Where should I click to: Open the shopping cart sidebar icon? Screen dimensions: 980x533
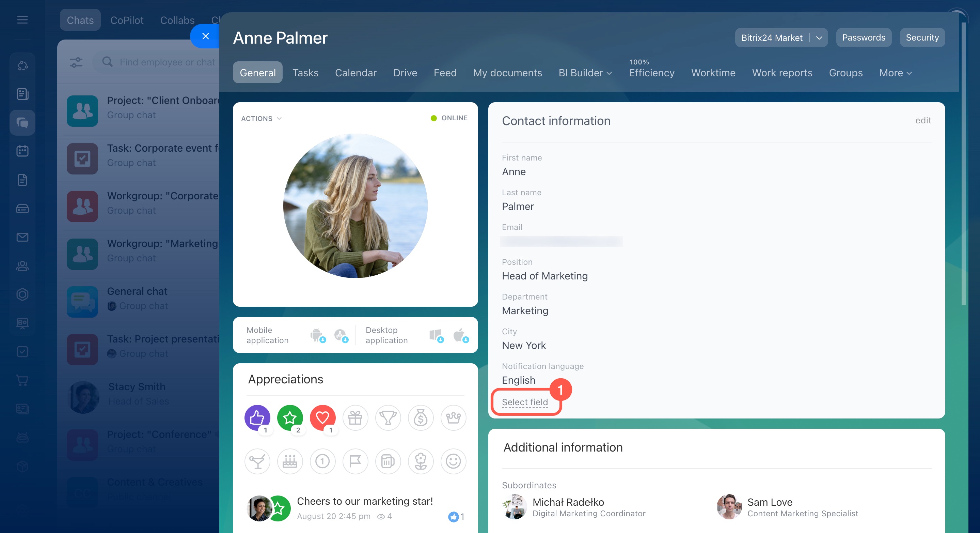tap(22, 380)
